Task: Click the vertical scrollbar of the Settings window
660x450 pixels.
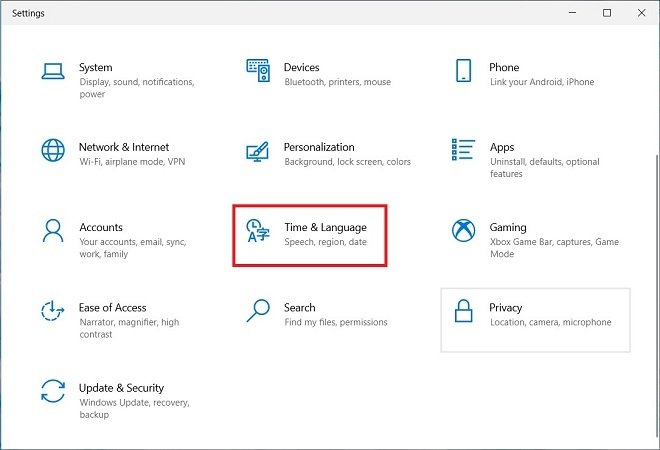Action: (x=657, y=297)
